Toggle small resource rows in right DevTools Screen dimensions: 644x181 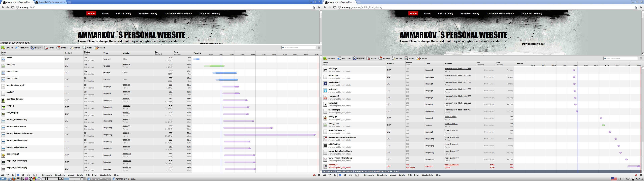coord(340,175)
